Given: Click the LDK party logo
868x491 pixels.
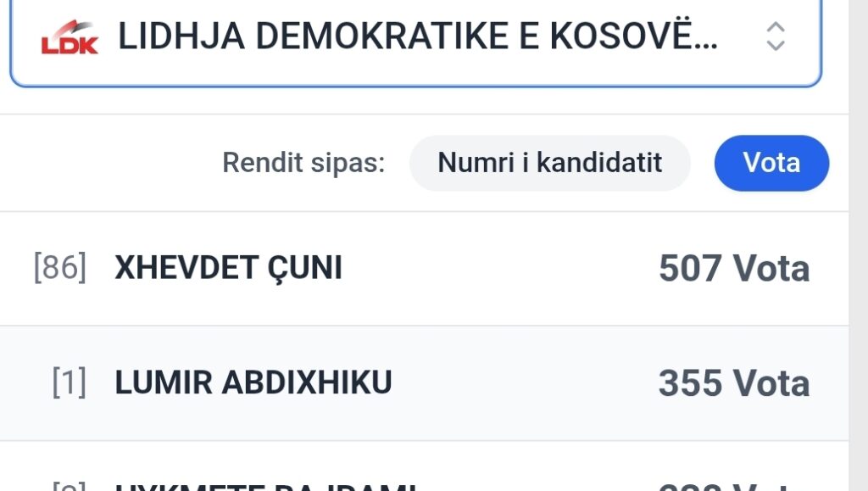Looking at the screenshot, I should point(70,38).
